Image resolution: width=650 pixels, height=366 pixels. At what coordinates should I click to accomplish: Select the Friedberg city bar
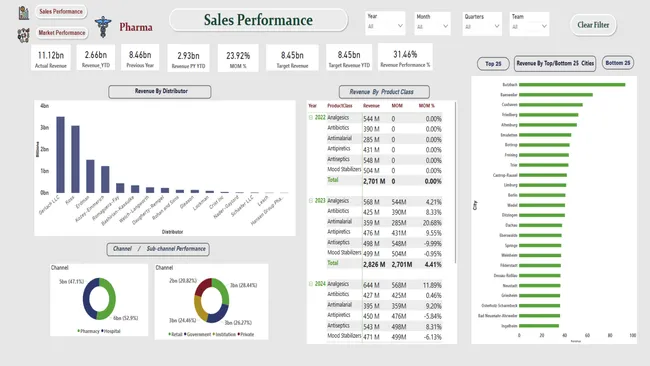tap(549, 115)
